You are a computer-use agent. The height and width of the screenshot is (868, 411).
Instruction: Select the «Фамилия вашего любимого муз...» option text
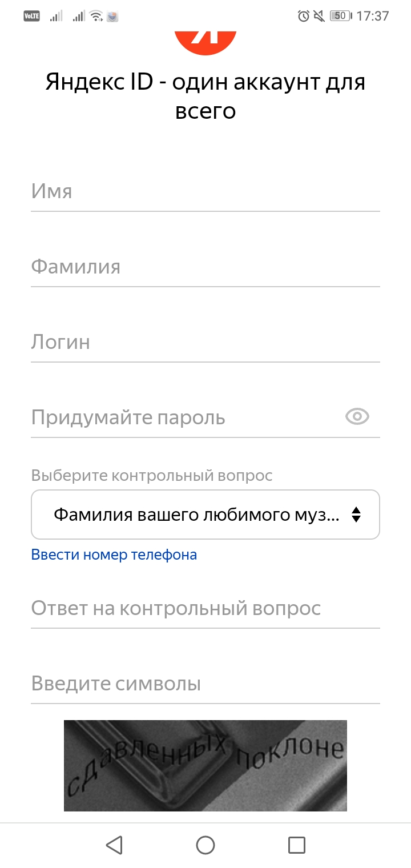(196, 515)
